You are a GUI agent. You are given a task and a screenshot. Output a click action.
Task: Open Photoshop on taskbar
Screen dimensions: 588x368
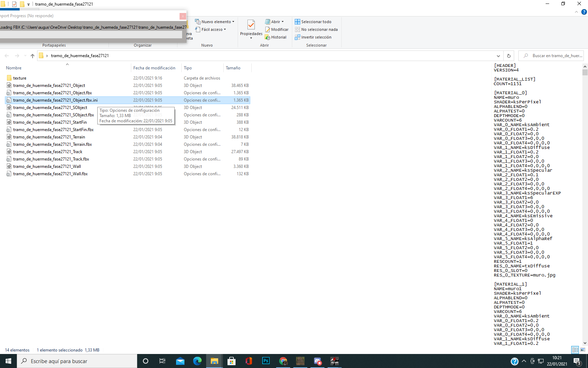click(266, 361)
